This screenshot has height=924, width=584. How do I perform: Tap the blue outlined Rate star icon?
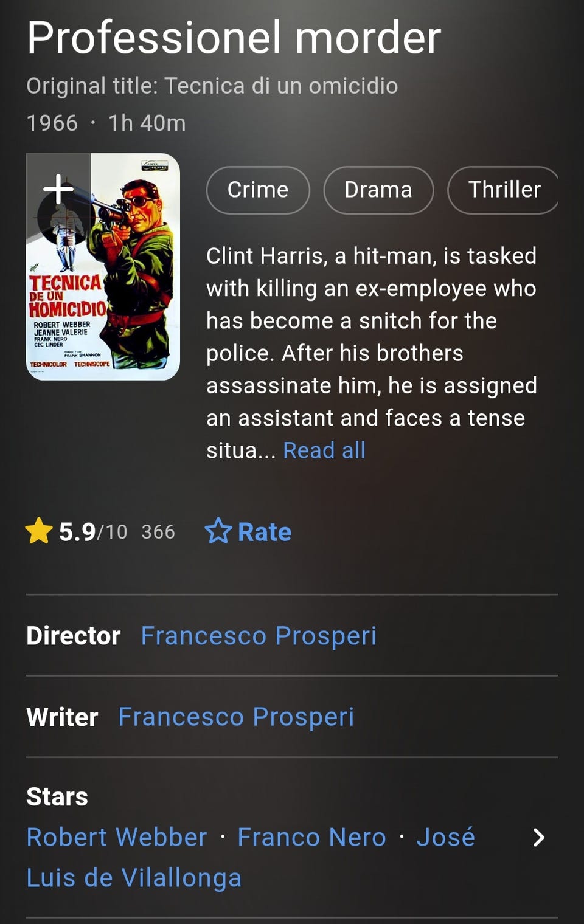point(218,531)
